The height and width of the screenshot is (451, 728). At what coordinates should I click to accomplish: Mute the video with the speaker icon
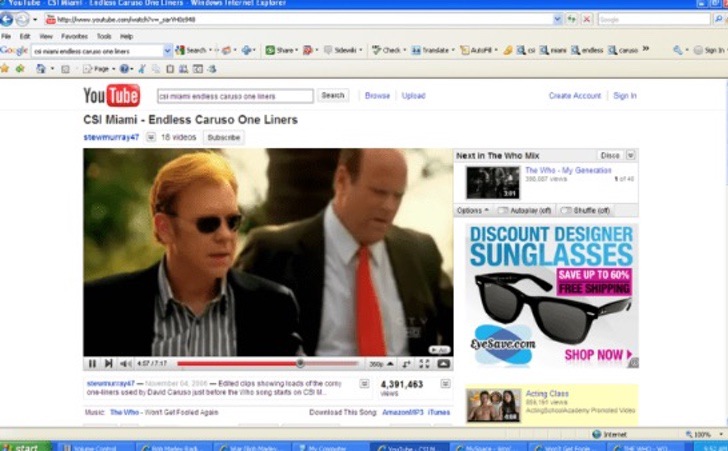tap(126, 364)
